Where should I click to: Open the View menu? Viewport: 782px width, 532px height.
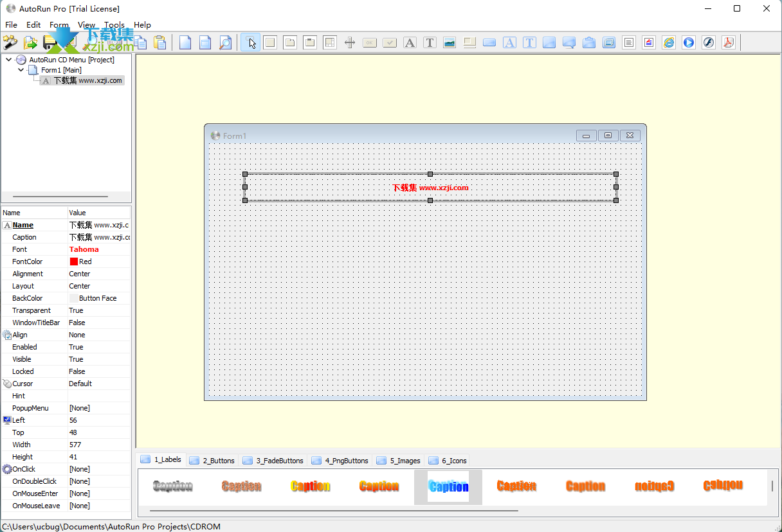point(87,25)
